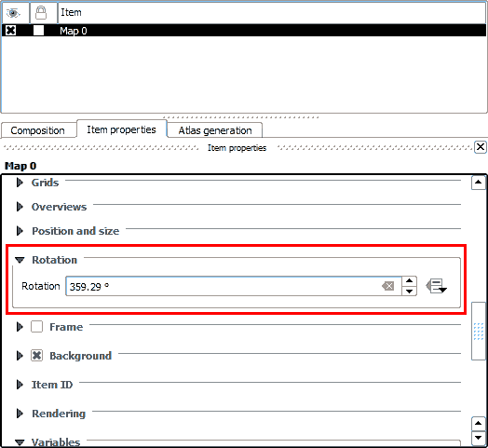Click scroll up arrow at panel top

[479, 183]
